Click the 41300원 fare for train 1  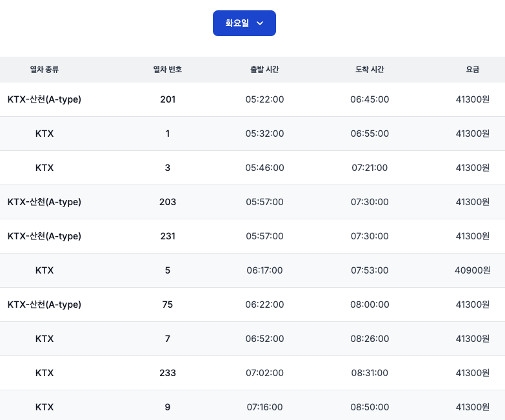pos(473,134)
